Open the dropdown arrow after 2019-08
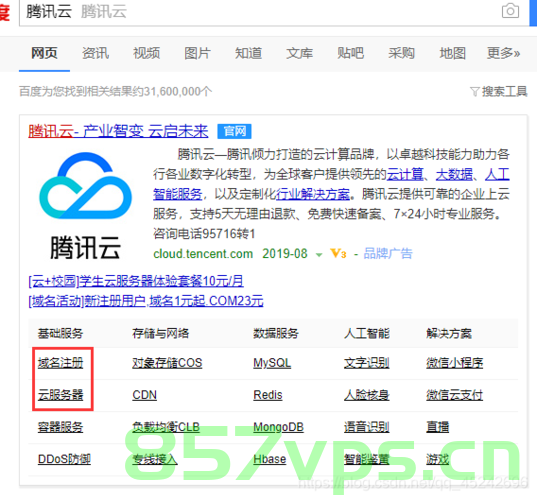The width and height of the screenshot is (537, 500). click(x=319, y=255)
